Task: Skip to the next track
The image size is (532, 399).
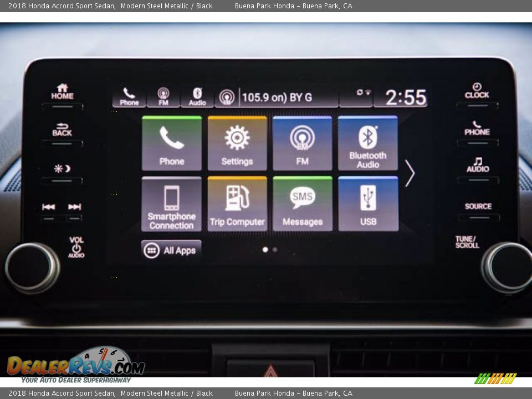Action: pos(75,207)
